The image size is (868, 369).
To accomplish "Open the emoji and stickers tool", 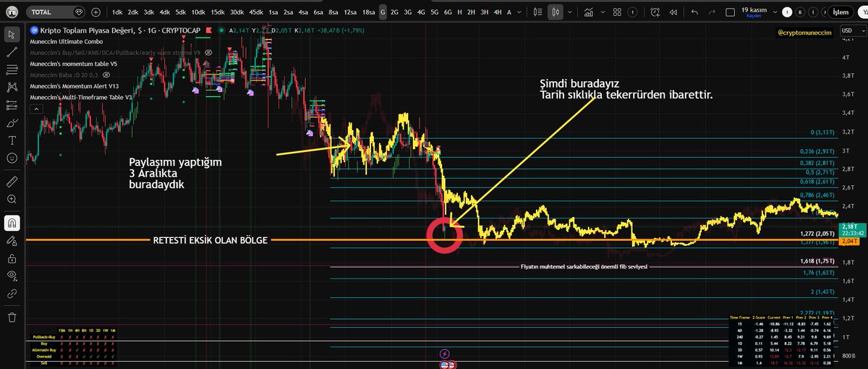I will [x=12, y=158].
